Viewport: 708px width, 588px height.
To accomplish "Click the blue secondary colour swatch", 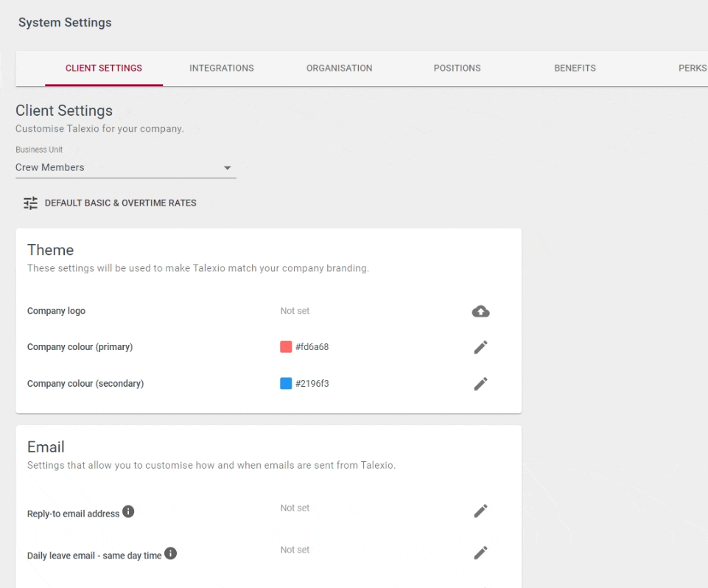I will (286, 383).
